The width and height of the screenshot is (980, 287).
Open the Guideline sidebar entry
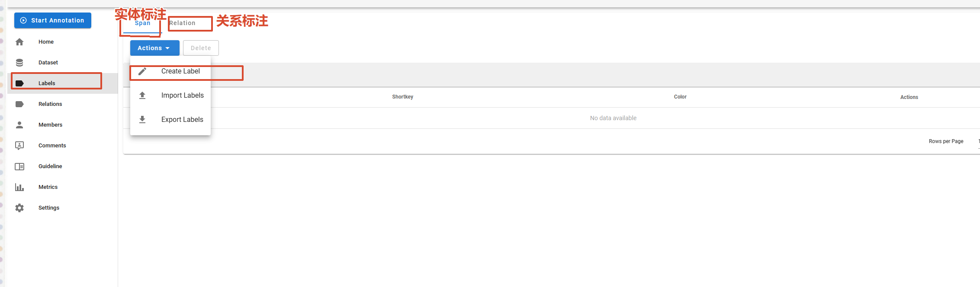click(63, 166)
